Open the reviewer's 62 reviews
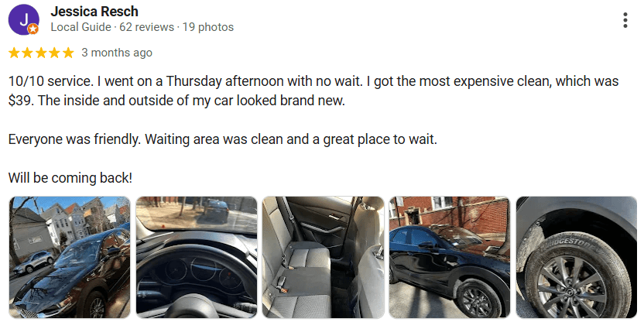644x322 pixels. pyautogui.click(x=147, y=27)
